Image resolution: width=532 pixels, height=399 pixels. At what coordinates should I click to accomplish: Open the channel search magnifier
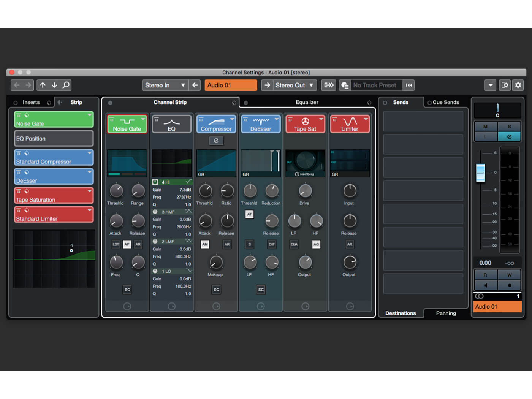66,85
